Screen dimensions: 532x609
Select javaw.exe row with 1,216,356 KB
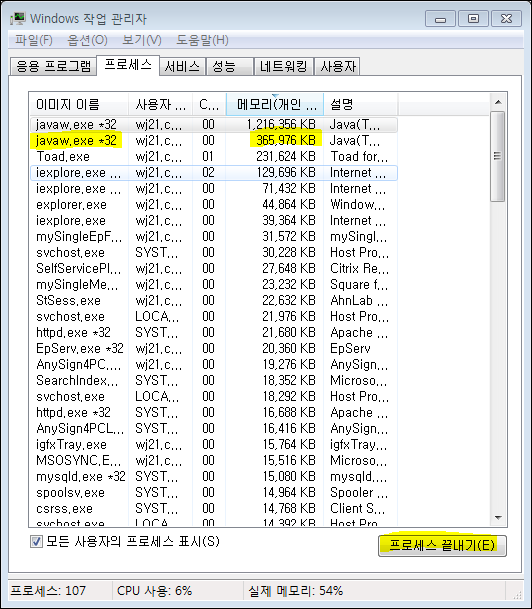[214, 124]
